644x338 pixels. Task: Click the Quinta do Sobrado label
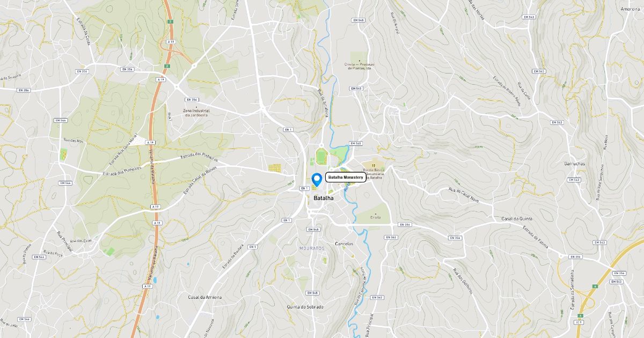point(305,306)
